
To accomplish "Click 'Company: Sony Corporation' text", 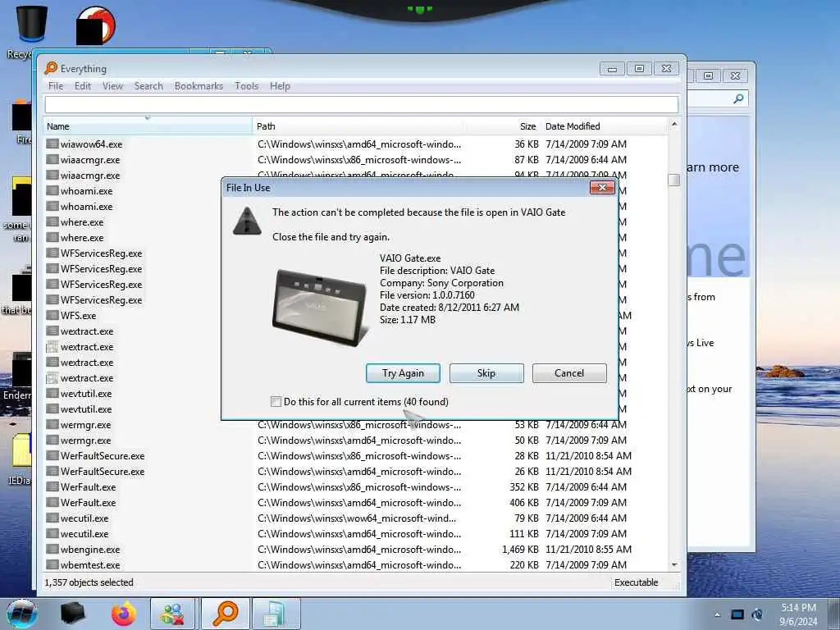I will pos(441,283).
